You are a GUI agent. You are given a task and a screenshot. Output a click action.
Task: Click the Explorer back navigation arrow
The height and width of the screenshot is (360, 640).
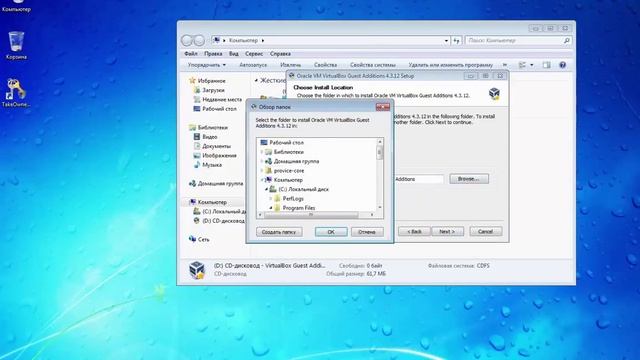187,40
